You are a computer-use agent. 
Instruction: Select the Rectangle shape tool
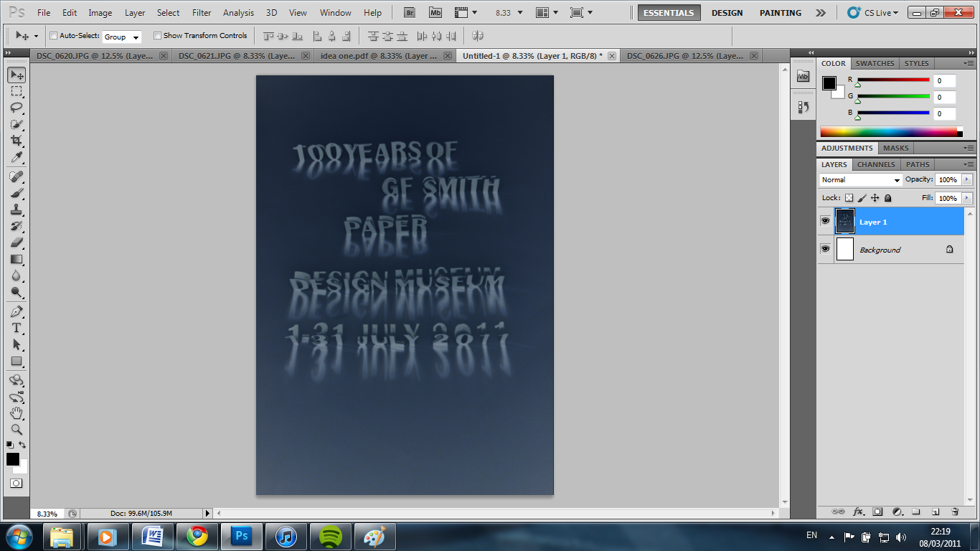17,361
